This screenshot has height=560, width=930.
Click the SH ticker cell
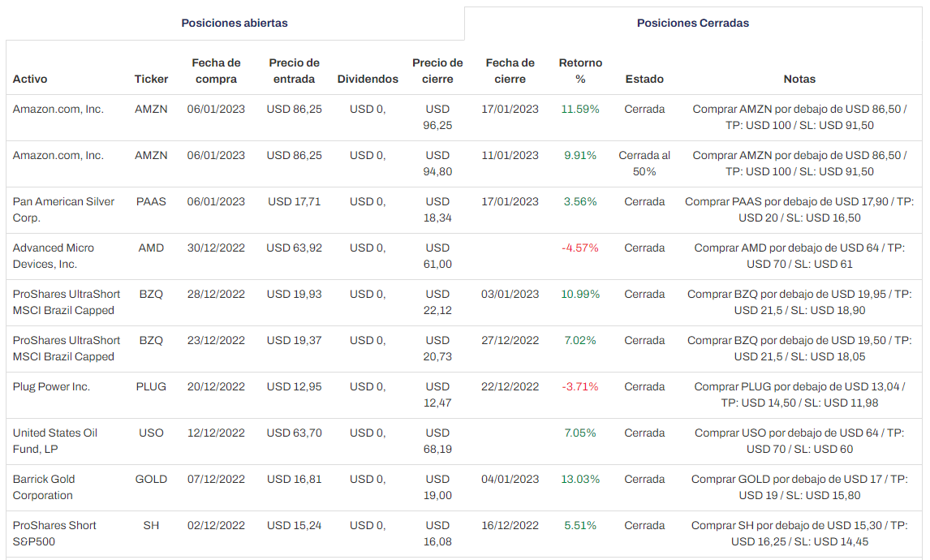pyautogui.click(x=151, y=526)
